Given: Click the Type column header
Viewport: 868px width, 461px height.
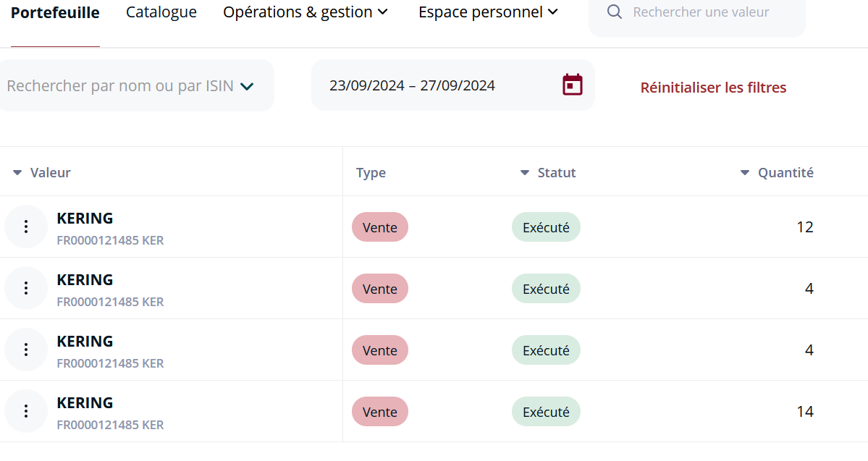Looking at the screenshot, I should click(371, 173).
